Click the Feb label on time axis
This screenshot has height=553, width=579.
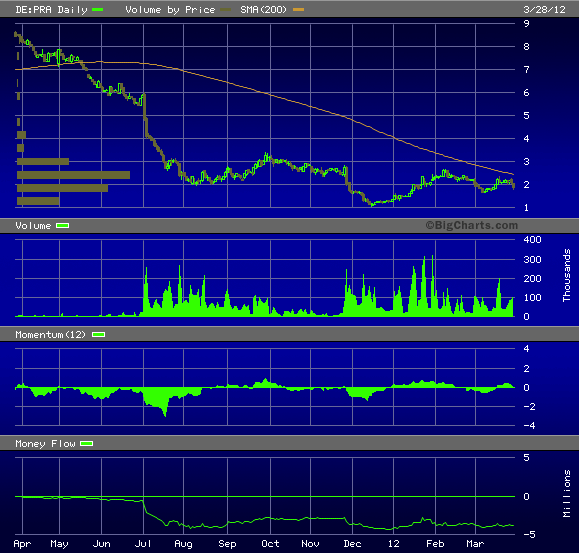pos(435,544)
